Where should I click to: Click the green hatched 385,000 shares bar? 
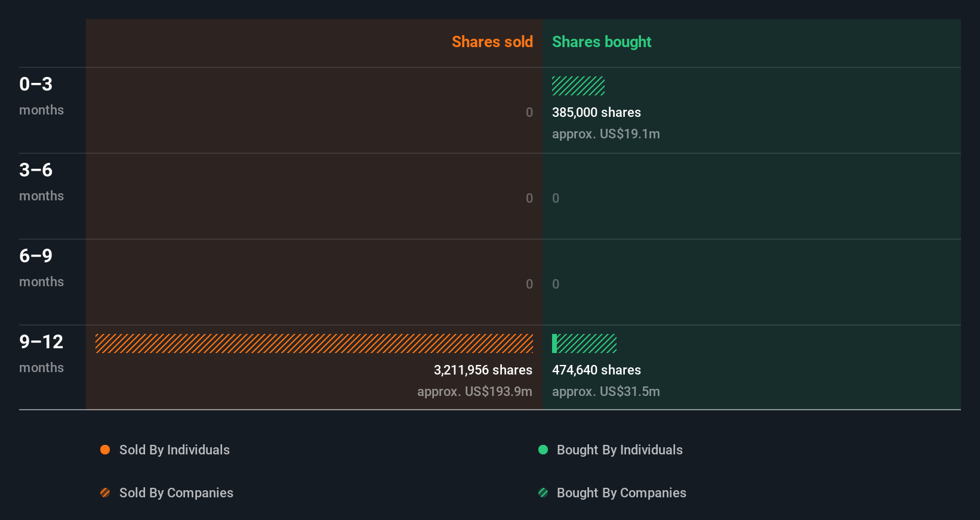(578, 86)
